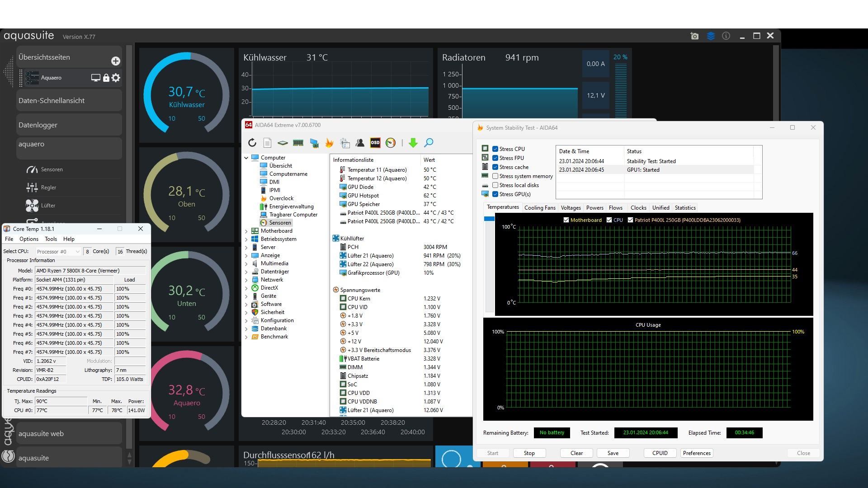Click the sensor gauge icon in AIDA64 toolbar

click(x=391, y=143)
